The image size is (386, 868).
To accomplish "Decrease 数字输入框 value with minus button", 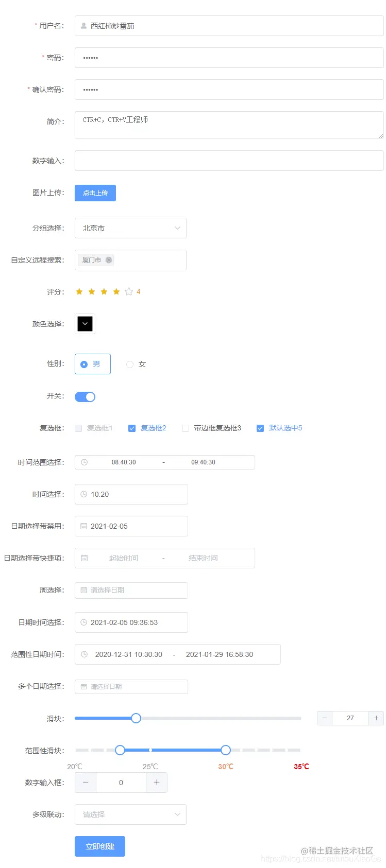I will tap(86, 783).
